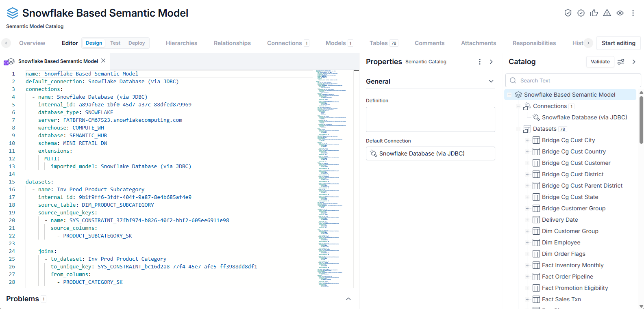Expand the Problems panel
The image size is (644, 309).
click(348, 299)
